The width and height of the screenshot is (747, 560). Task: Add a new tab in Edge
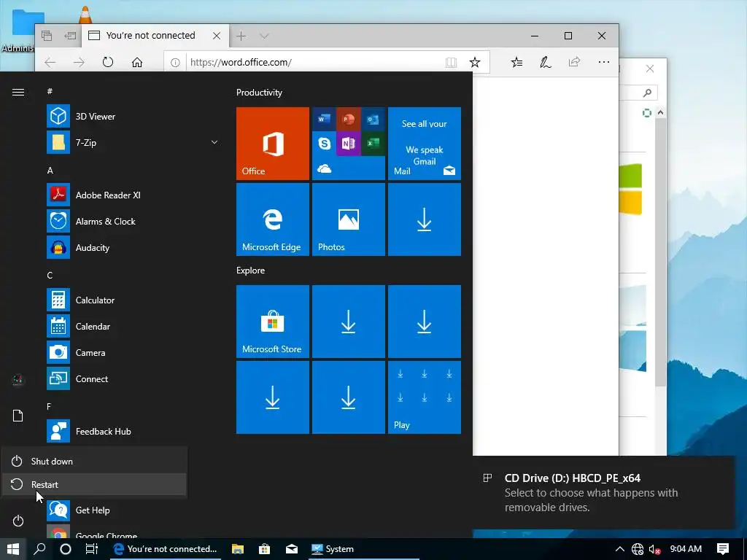241,36
